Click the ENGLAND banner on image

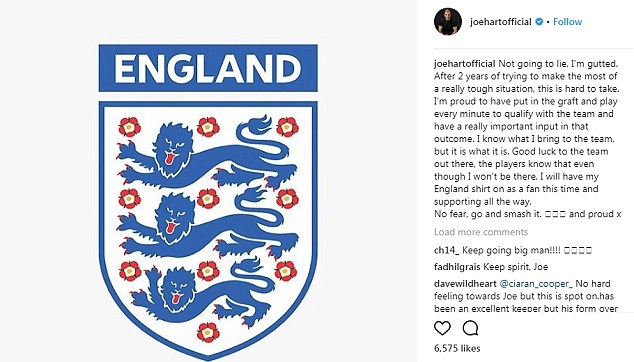(x=208, y=68)
